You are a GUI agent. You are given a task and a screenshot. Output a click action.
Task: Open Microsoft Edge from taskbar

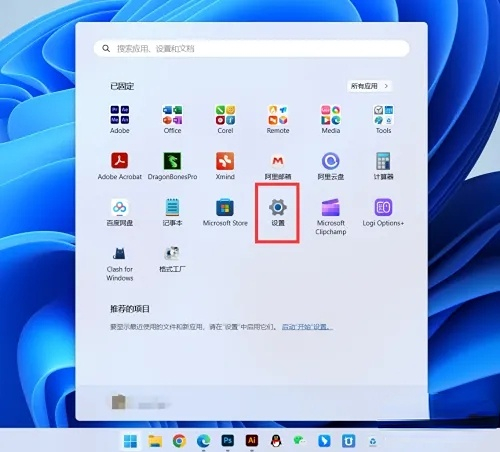pos(203,441)
